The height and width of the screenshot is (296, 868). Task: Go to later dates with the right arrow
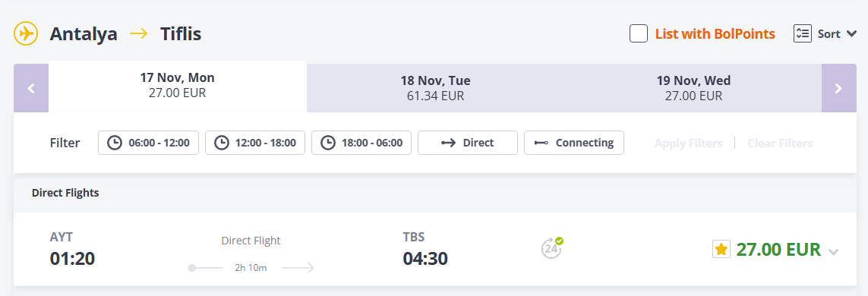(838, 88)
